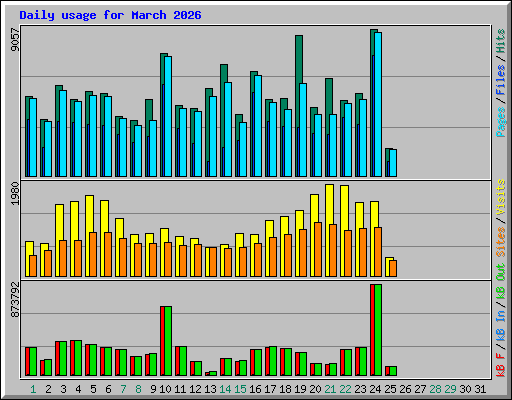Click the day 9 label

pos(153,389)
